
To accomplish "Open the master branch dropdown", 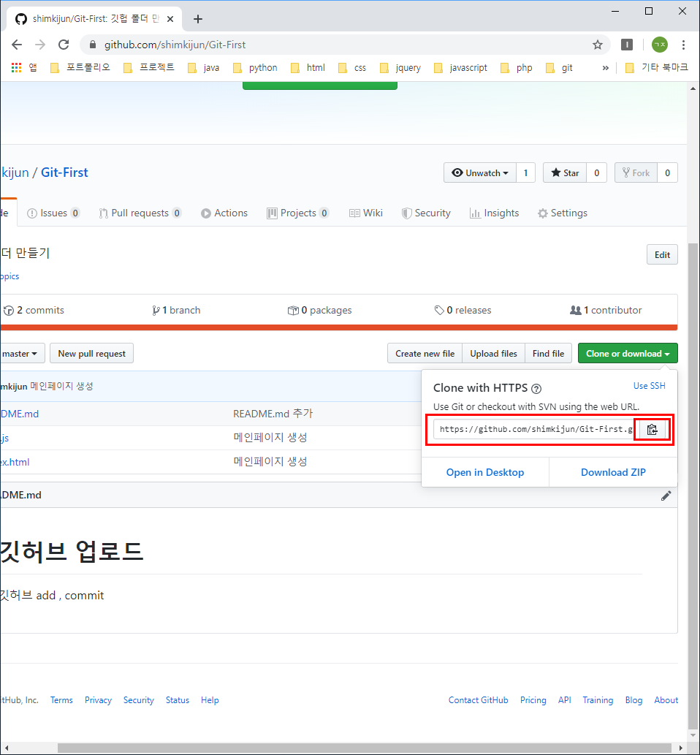I will click(x=22, y=354).
